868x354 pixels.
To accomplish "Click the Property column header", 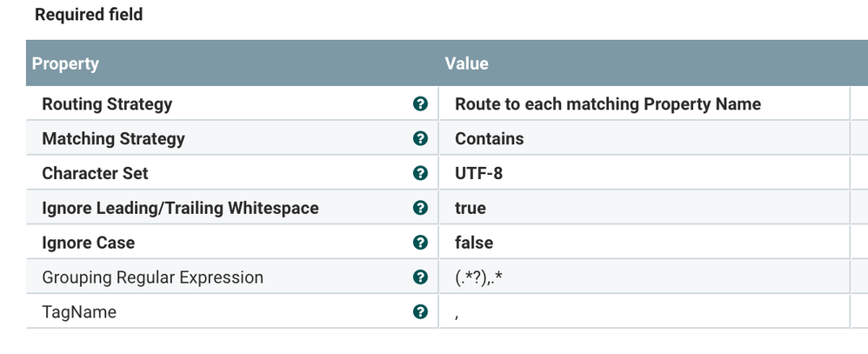I will click(x=65, y=63).
